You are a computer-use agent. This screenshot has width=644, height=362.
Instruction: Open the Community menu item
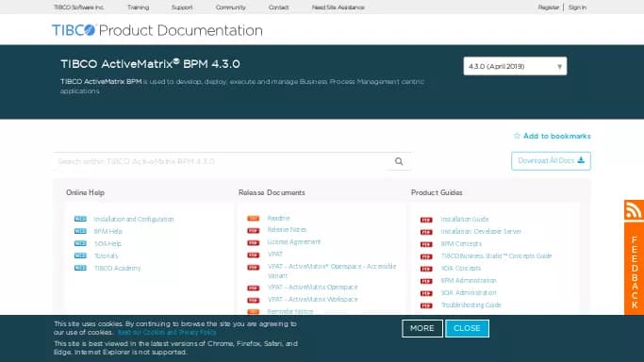pyautogui.click(x=230, y=8)
